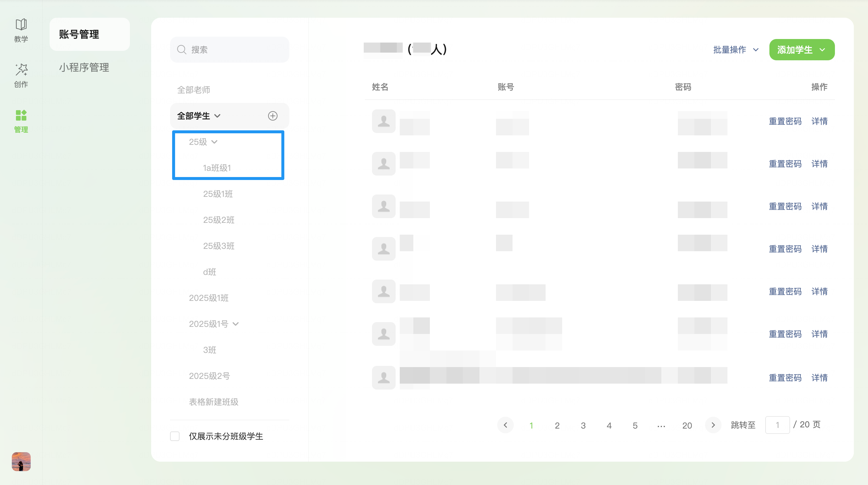Go to next page arrow in pagination
868x485 pixels.
(x=713, y=425)
